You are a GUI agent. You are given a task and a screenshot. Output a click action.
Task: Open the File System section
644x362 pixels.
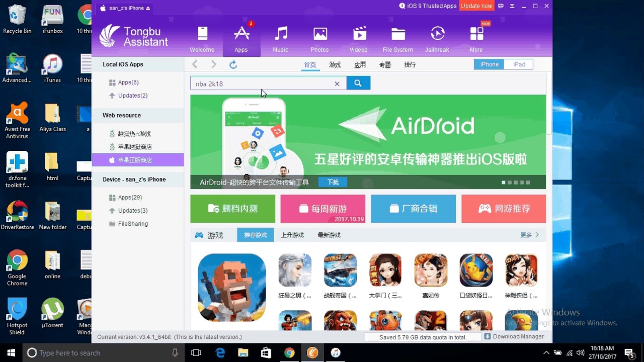tap(398, 39)
